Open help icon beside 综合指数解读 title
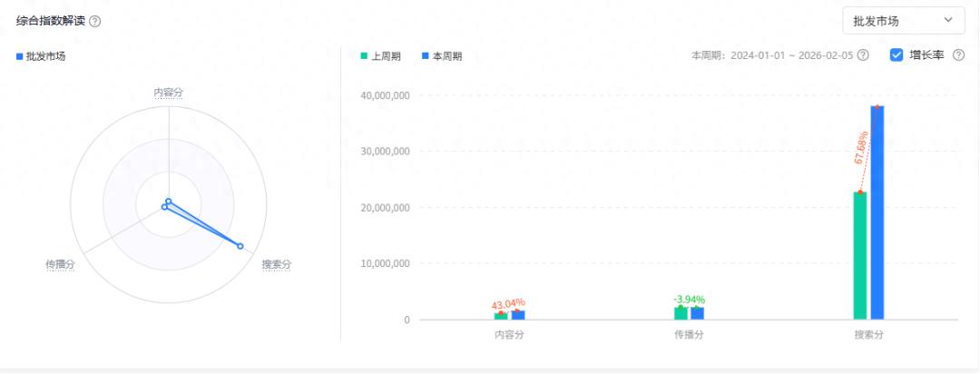 point(95,21)
